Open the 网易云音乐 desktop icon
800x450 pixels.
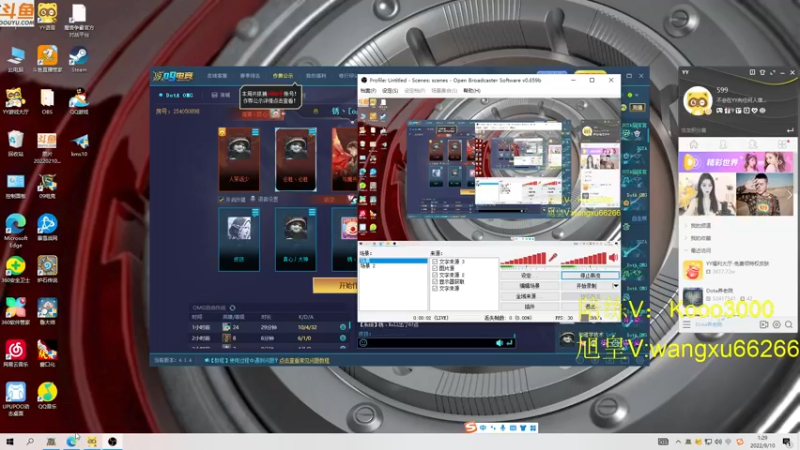pos(16,353)
